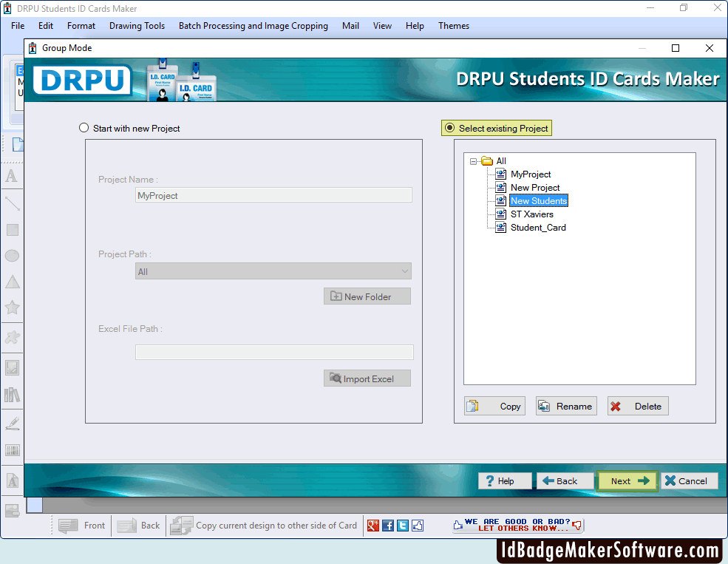
Task: Click the New Folder button
Action: click(367, 296)
